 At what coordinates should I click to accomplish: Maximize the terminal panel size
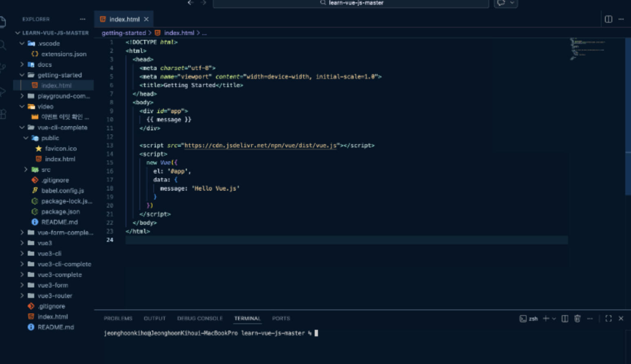click(608, 318)
